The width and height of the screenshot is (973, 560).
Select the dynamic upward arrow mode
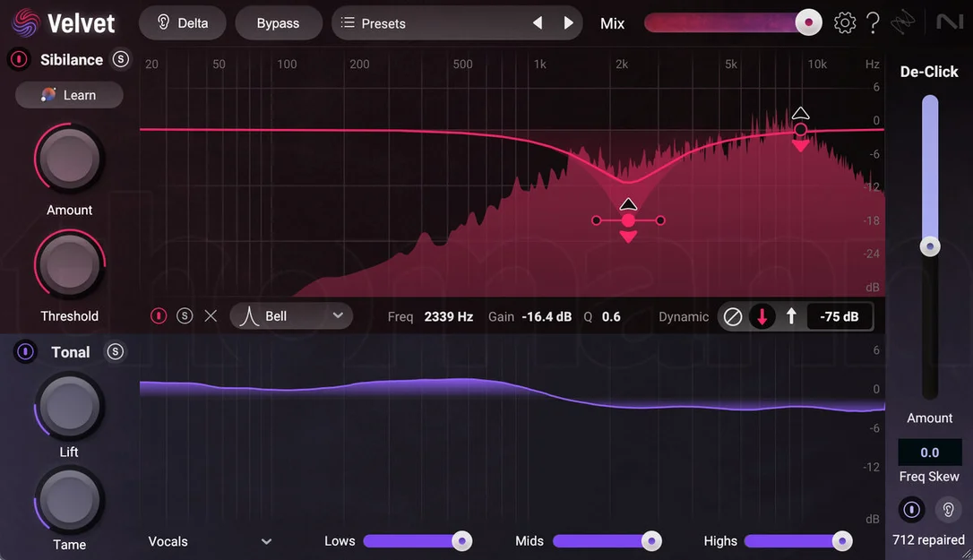[791, 316]
